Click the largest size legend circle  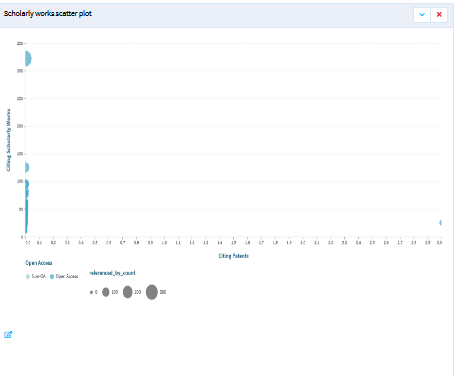(152, 292)
